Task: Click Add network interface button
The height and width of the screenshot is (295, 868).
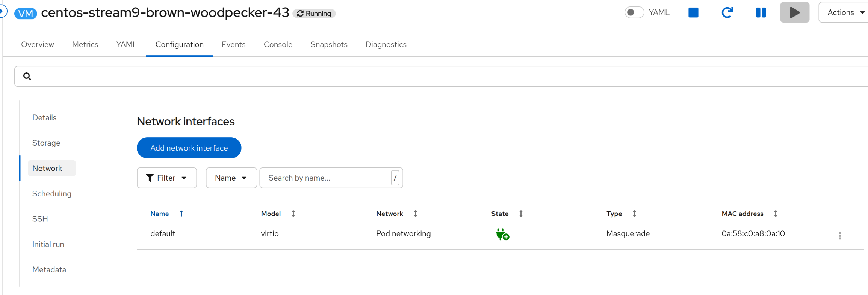Action: (x=189, y=148)
